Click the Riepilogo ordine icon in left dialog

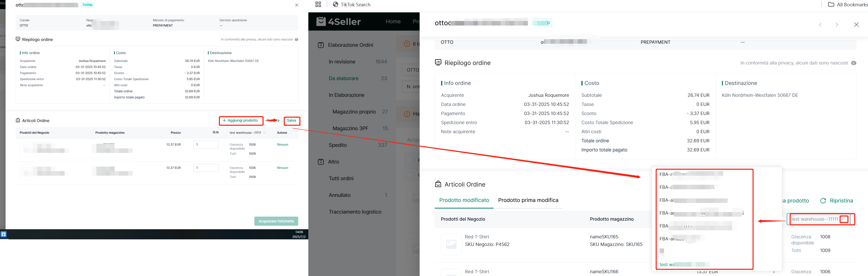point(18,39)
